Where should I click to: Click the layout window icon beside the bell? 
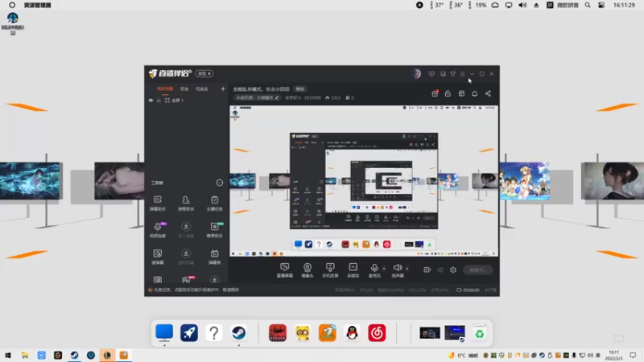tap(461, 93)
